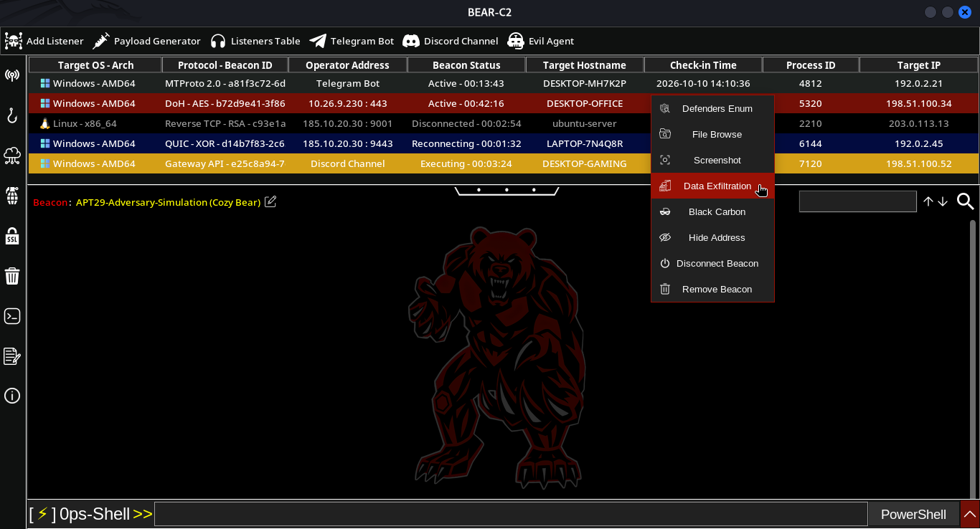
Task: Click the SSL padlock icon in left sidebar
Action: pyautogui.click(x=12, y=235)
